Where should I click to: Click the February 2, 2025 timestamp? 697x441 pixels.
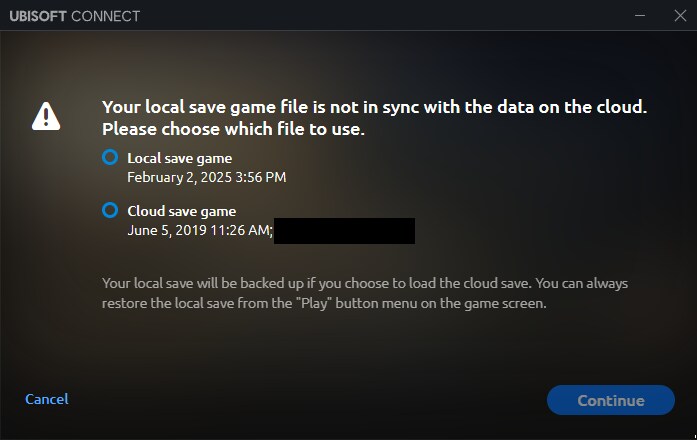(x=207, y=177)
